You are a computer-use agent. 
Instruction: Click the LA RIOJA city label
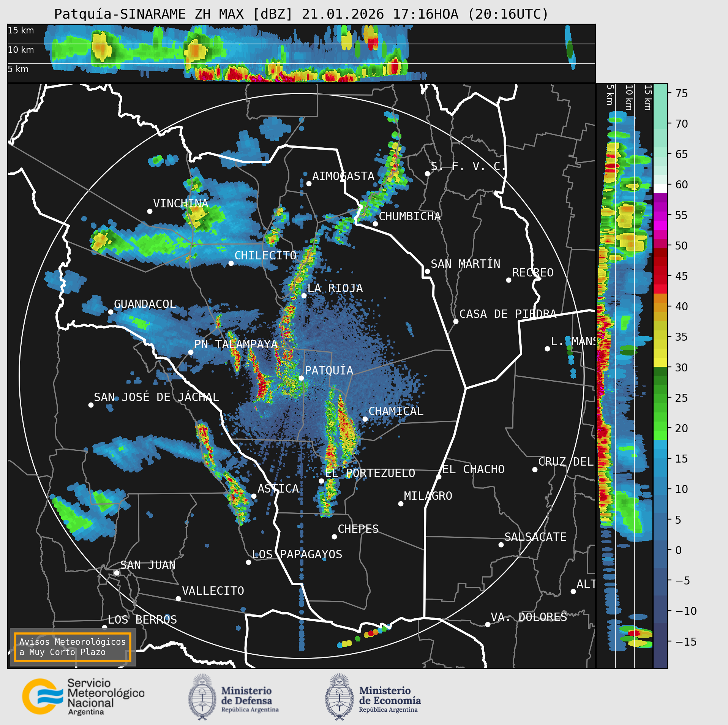[x=335, y=288]
